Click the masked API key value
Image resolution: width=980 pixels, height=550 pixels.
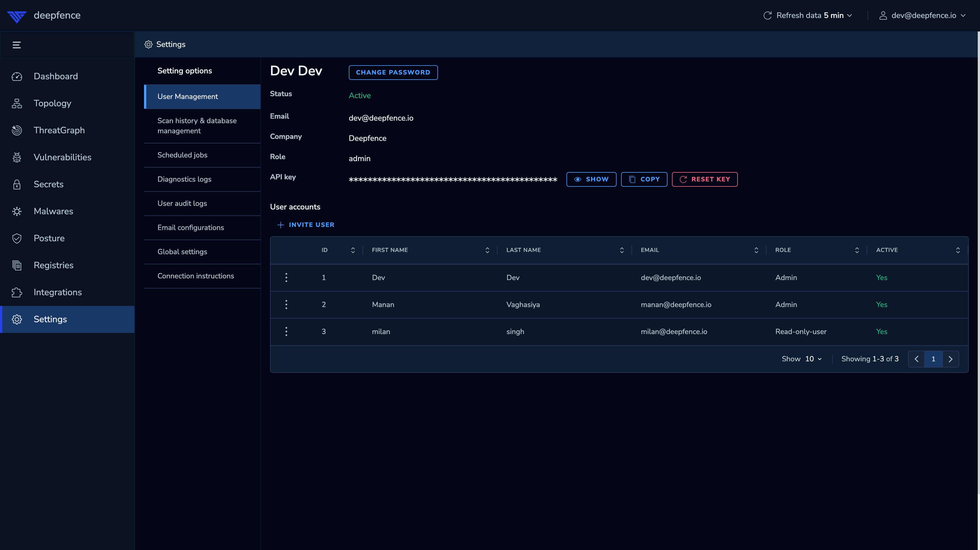tap(453, 179)
